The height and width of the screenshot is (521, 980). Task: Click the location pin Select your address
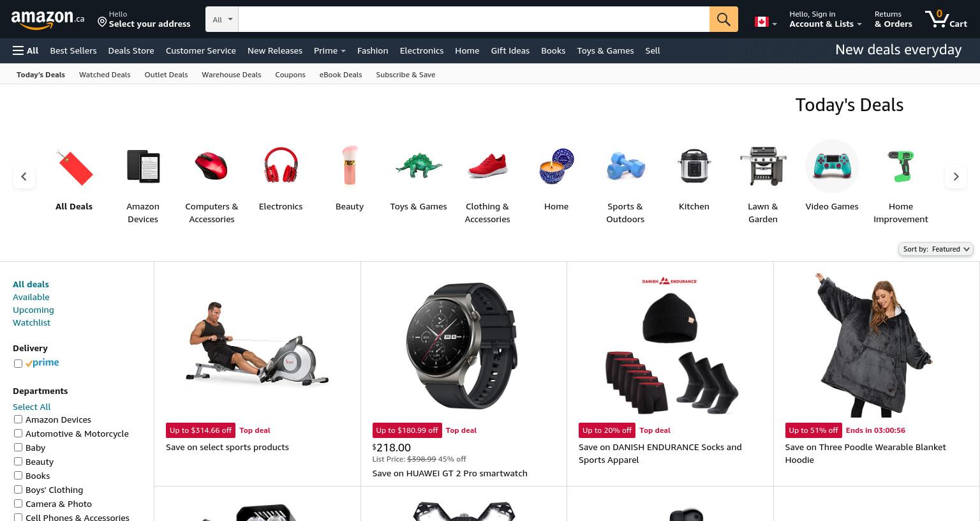pyautogui.click(x=144, y=19)
